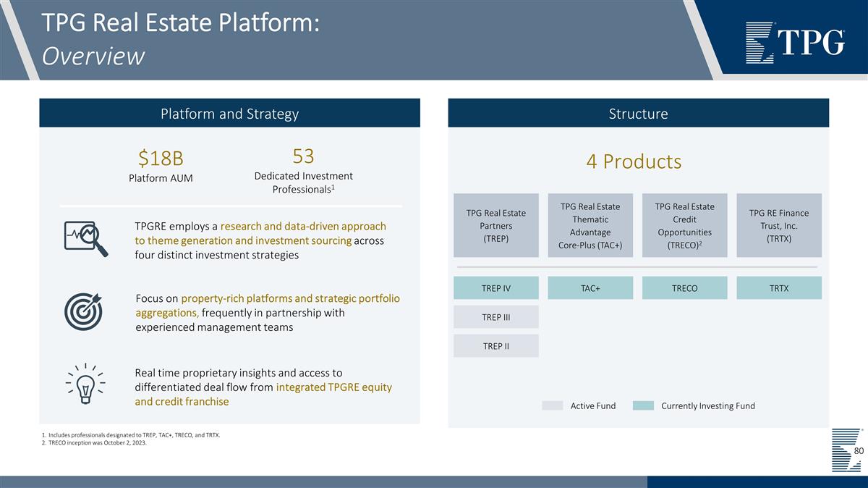Click the TRECO fund box
The image size is (868, 488).
tap(684, 288)
